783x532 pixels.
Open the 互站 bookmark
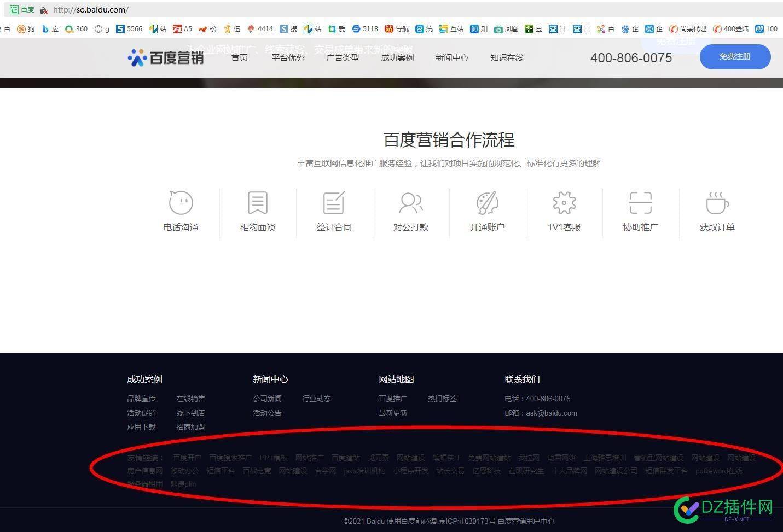451,29
